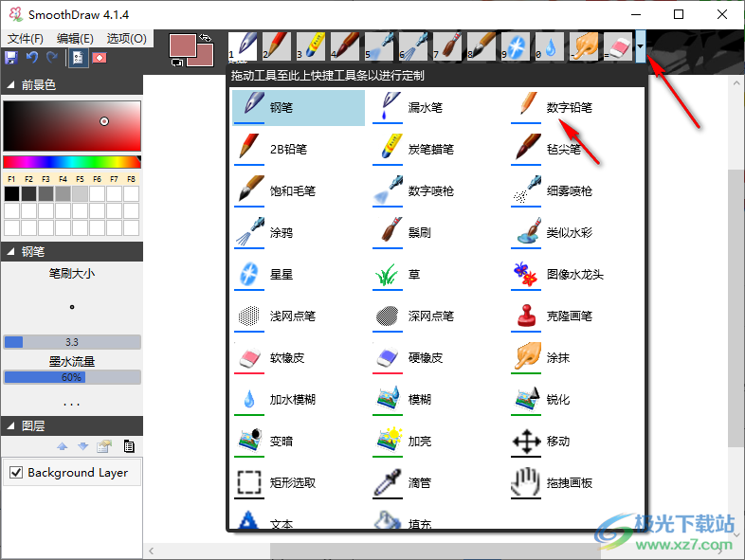Open the 编辑(E) menu

75,39
